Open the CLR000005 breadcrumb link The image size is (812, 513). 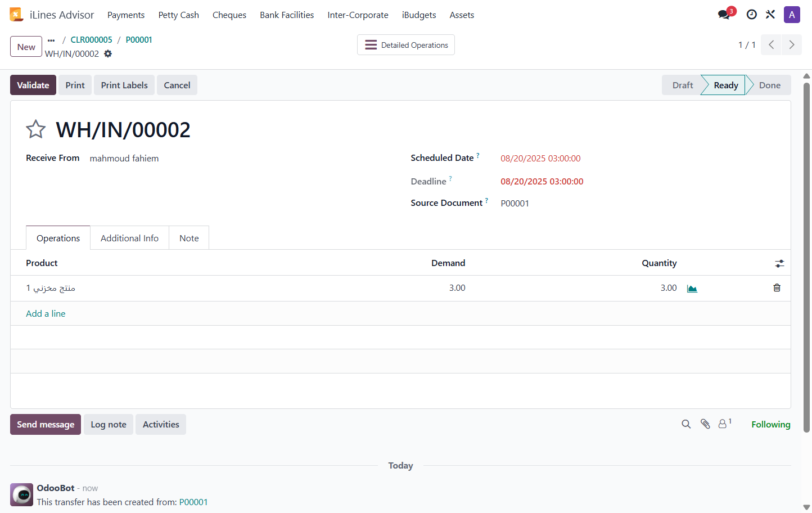pos(91,40)
